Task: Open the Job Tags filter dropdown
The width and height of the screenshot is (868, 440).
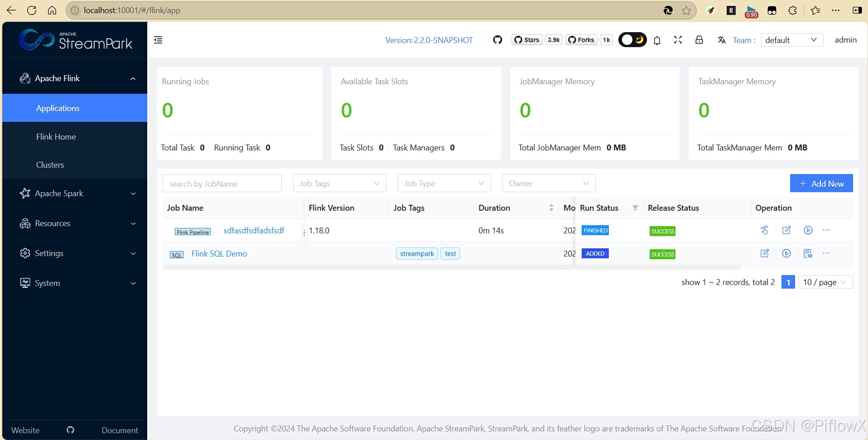Action: click(339, 183)
